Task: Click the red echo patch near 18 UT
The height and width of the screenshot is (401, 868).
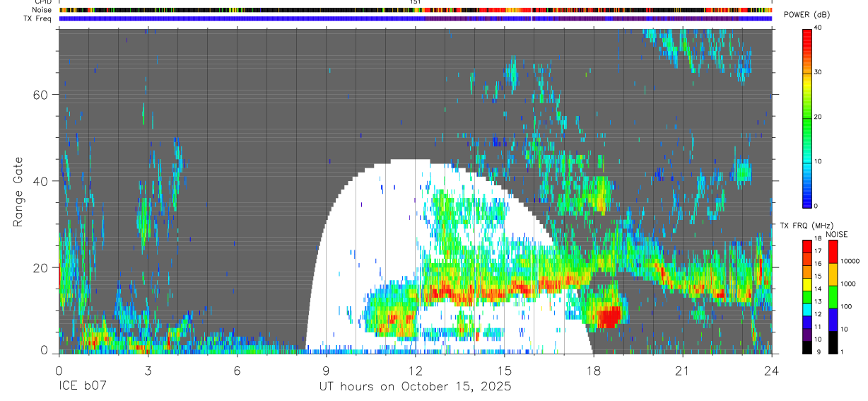Action: [609, 316]
